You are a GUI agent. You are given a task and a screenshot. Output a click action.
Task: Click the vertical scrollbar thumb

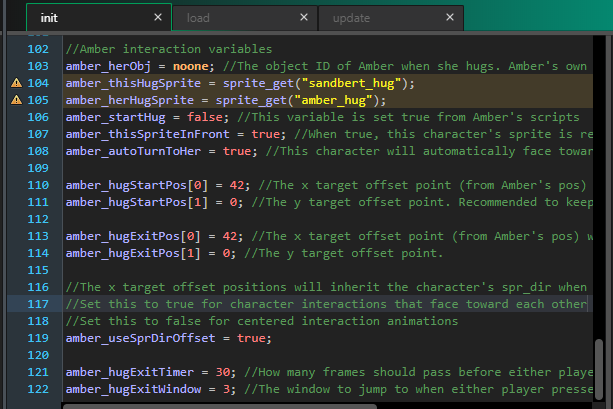599,370
